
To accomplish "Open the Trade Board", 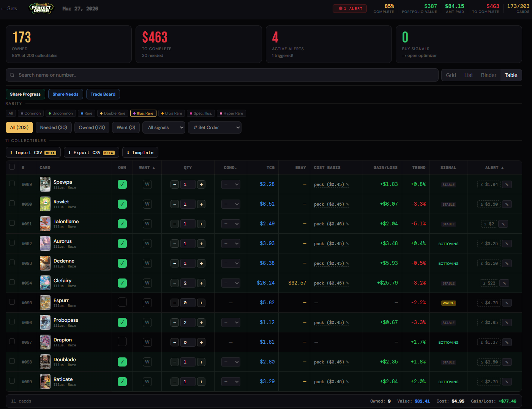I will 103,94.
